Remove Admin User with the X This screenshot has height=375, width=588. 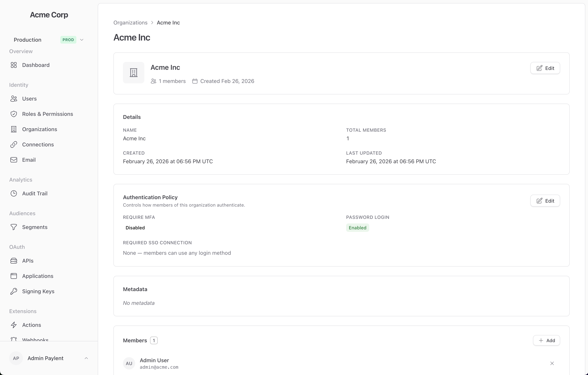coord(552,364)
